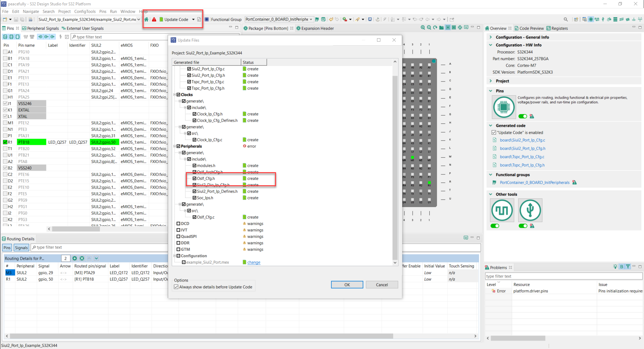Click the folder icon in the Package toolbar

(441, 28)
